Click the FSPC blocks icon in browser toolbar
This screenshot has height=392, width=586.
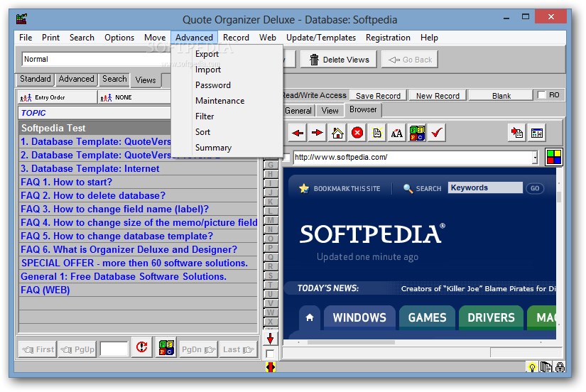pos(417,133)
